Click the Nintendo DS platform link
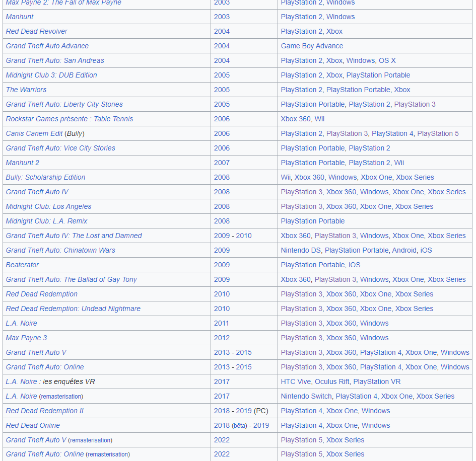 pyautogui.click(x=301, y=250)
